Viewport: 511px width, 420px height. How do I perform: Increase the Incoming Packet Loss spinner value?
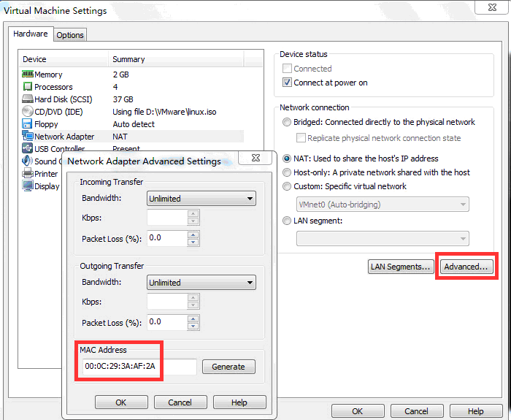click(x=193, y=234)
